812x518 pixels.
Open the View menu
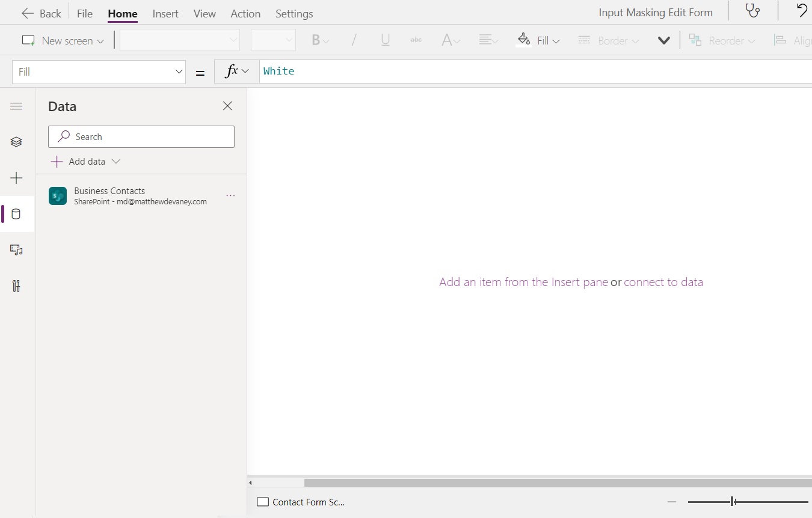pos(205,13)
